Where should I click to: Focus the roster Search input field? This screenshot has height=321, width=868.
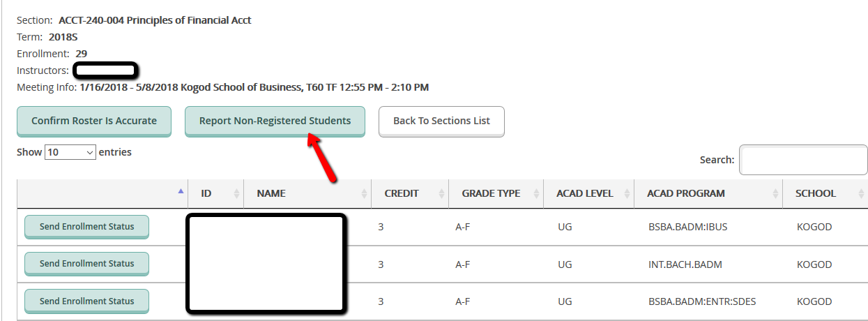(x=802, y=160)
